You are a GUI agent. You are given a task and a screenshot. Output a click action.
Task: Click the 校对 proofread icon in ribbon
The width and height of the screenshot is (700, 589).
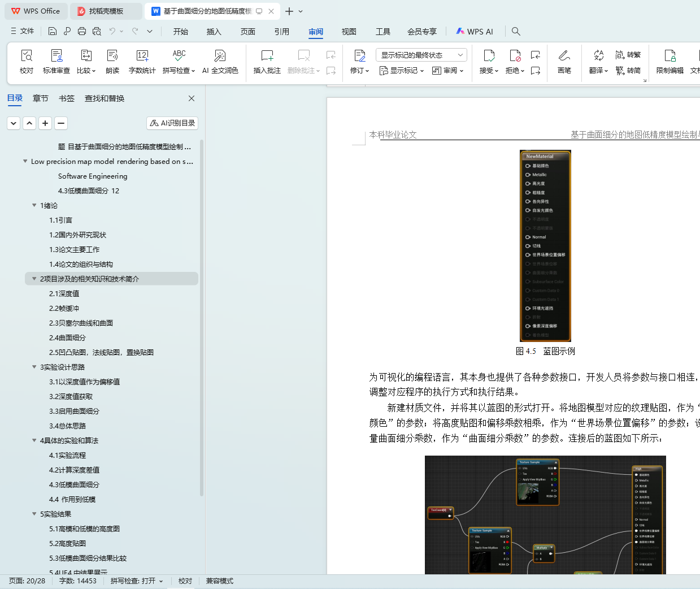click(27, 61)
